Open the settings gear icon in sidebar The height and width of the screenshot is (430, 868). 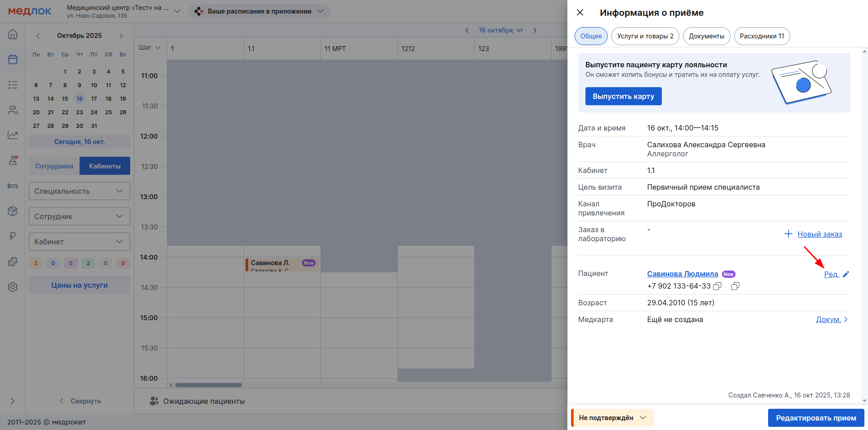coord(13,287)
